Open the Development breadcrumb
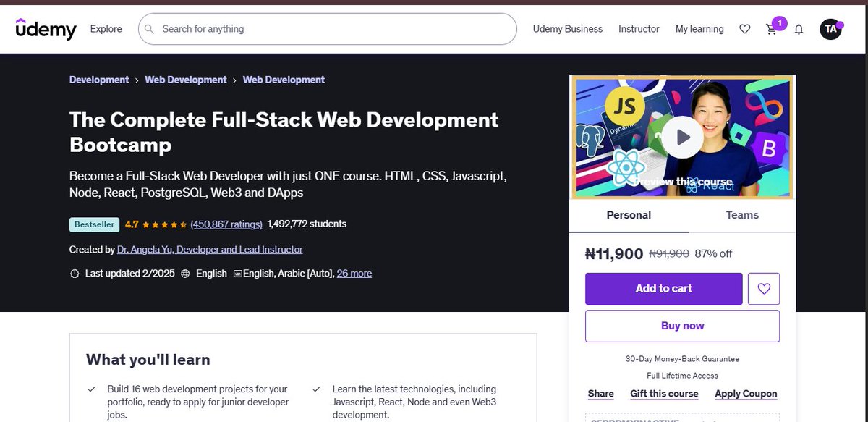The width and height of the screenshot is (868, 422). coord(99,80)
